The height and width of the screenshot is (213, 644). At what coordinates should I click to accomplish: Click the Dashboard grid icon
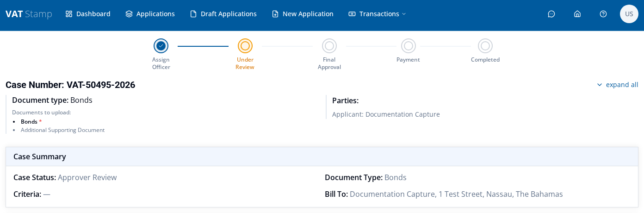pyautogui.click(x=69, y=14)
